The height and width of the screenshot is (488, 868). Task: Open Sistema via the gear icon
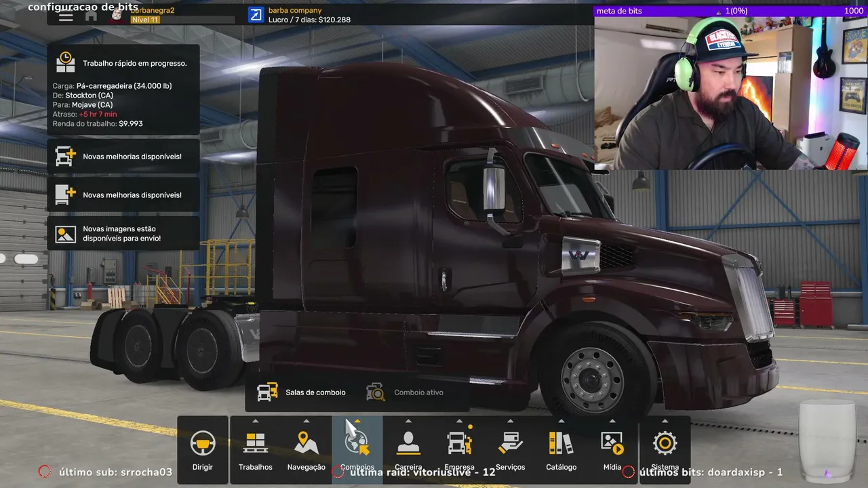pyautogui.click(x=665, y=443)
